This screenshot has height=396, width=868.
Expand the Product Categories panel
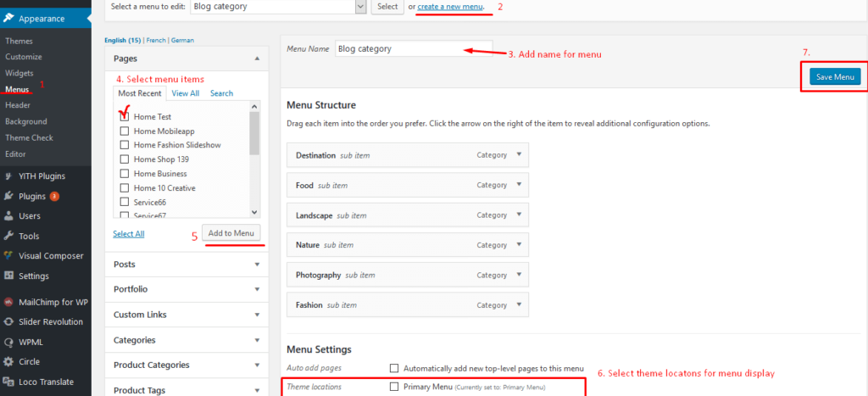(x=257, y=365)
